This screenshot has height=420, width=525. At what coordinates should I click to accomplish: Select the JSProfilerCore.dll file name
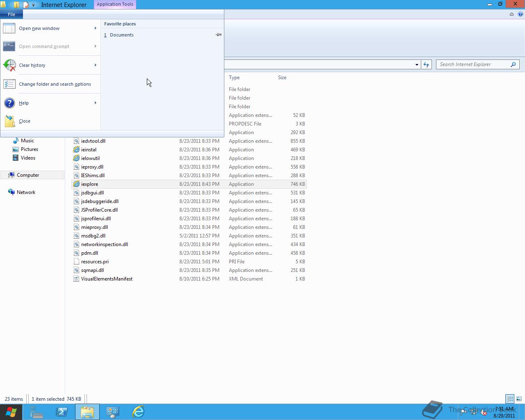(99, 210)
